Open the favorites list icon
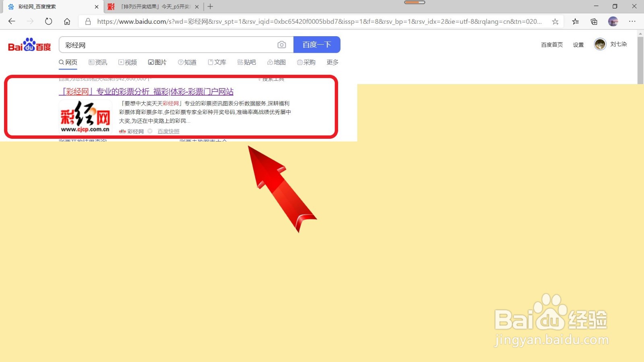Image resolution: width=644 pixels, height=362 pixels. [576, 22]
